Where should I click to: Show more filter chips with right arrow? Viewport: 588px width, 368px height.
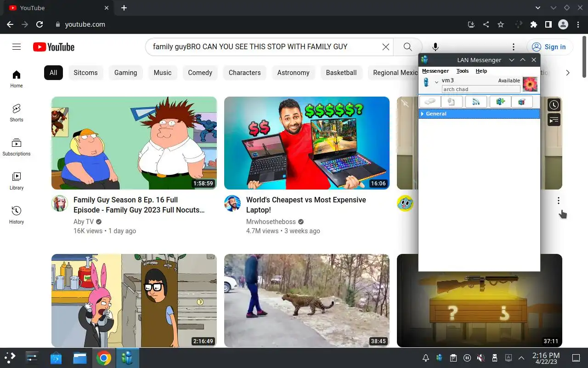(568, 73)
